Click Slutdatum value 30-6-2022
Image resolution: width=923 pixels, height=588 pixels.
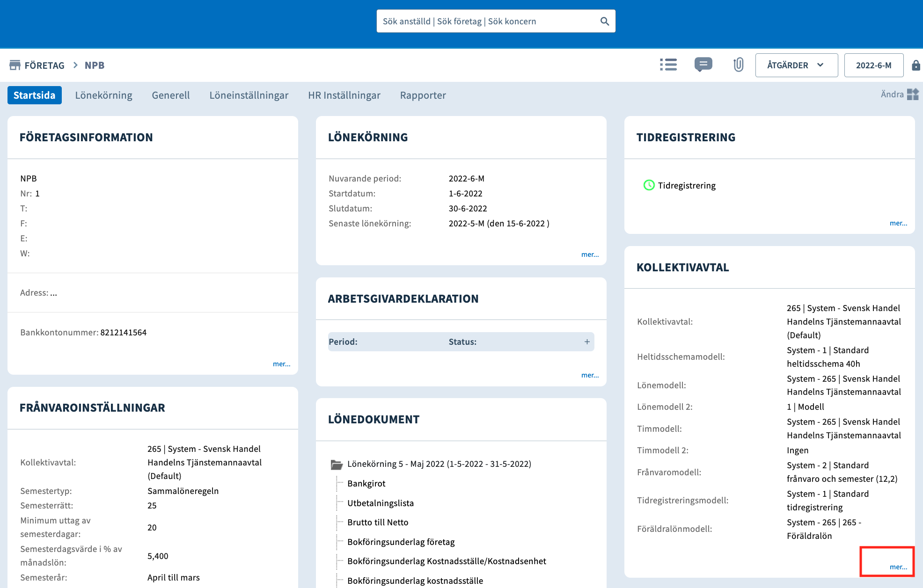click(468, 209)
